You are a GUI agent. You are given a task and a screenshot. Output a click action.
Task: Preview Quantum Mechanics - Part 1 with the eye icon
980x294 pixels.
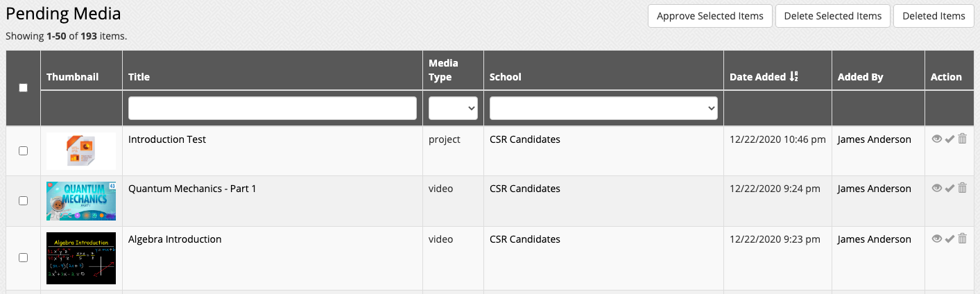click(x=937, y=189)
